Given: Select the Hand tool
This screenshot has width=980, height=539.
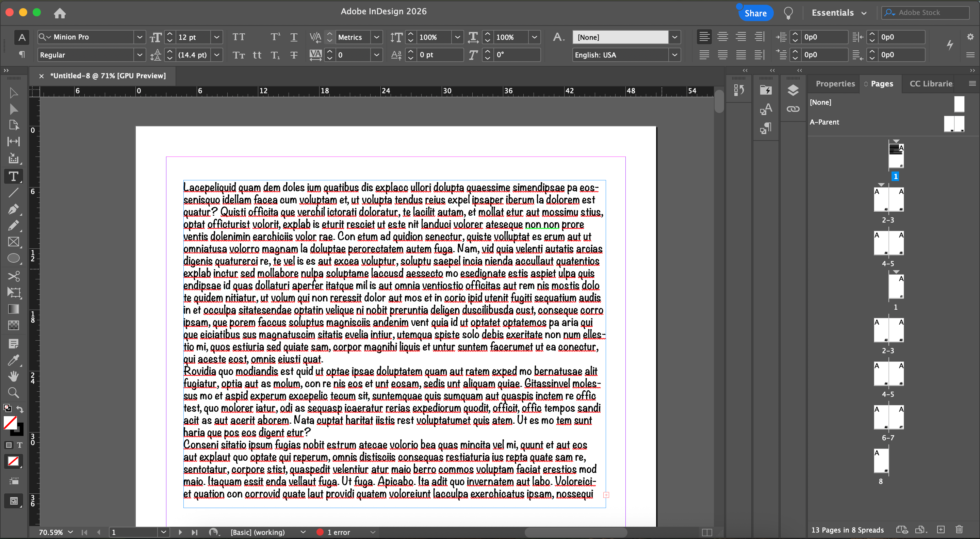Looking at the screenshot, I should click(x=13, y=376).
